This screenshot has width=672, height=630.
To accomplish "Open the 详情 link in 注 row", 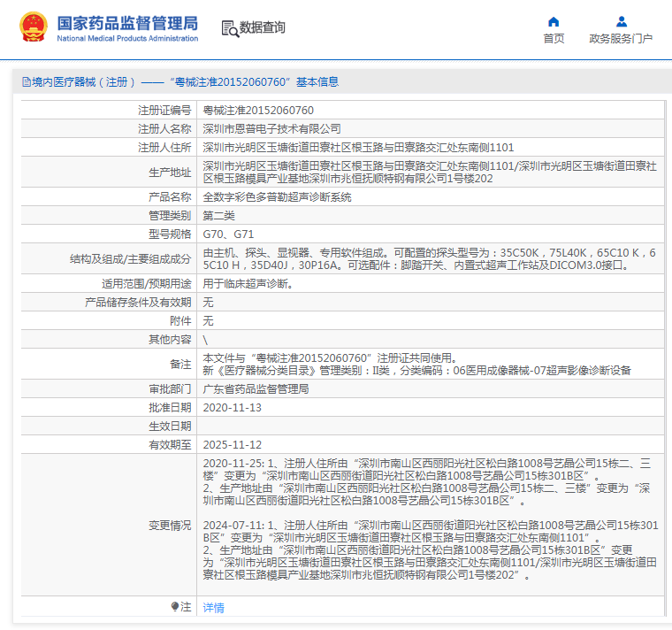I will point(213,608).
